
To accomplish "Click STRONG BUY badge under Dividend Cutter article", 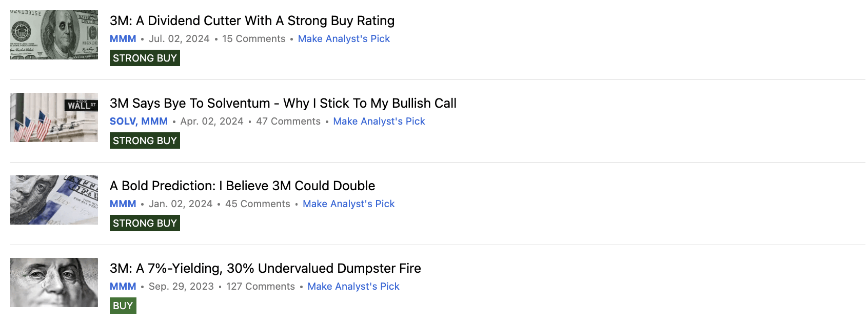I will click(145, 58).
